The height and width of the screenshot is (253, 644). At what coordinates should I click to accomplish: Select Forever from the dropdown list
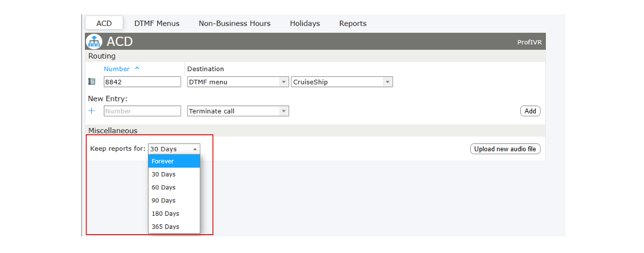[174, 161]
